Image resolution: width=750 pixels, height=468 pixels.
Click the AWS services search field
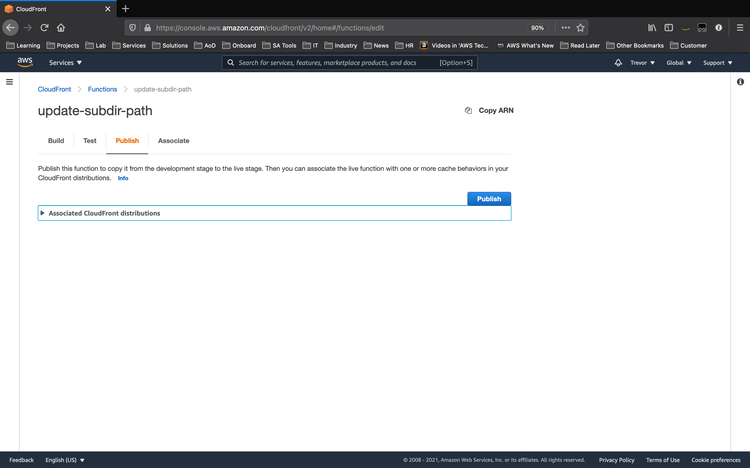[349, 63]
